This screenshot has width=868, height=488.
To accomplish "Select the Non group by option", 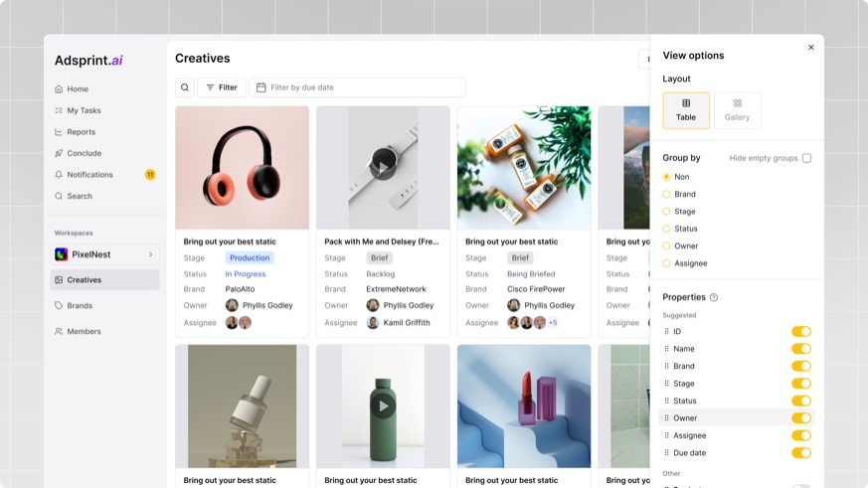I will [666, 177].
